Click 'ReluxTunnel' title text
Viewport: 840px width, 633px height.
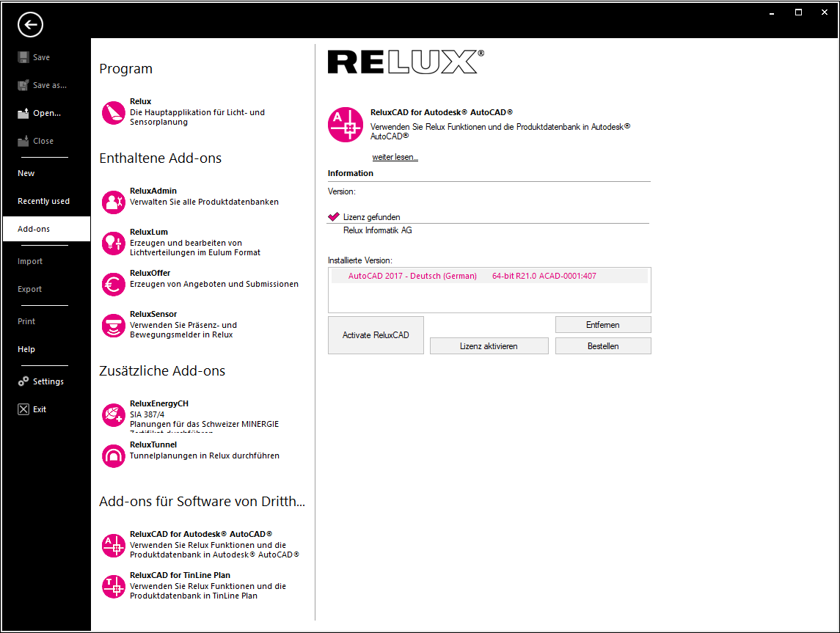(153, 444)
